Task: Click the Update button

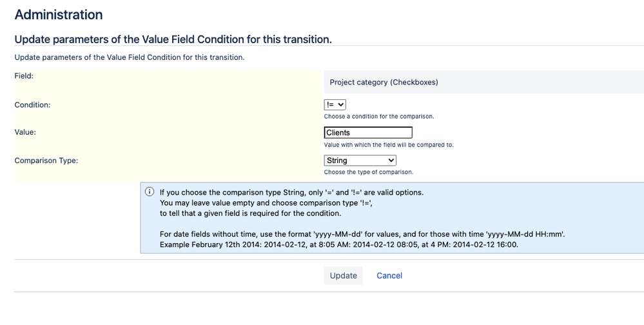Action: [344, 276]
